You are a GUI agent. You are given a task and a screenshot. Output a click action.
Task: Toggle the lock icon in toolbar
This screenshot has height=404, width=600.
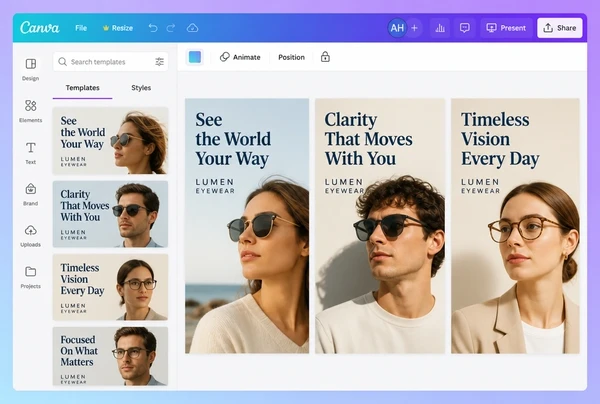tap(325, 57)
